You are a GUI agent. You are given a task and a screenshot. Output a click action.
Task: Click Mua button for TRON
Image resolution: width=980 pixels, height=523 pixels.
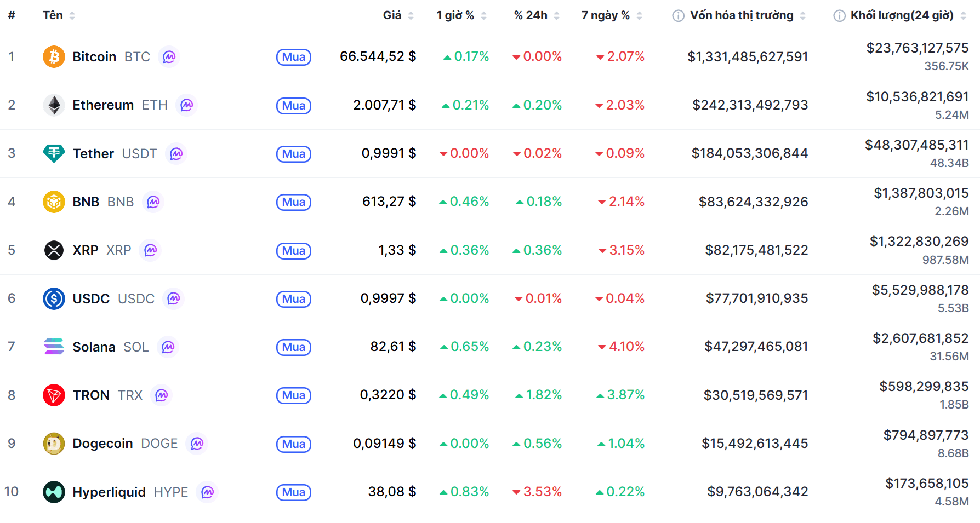[294, 395]
